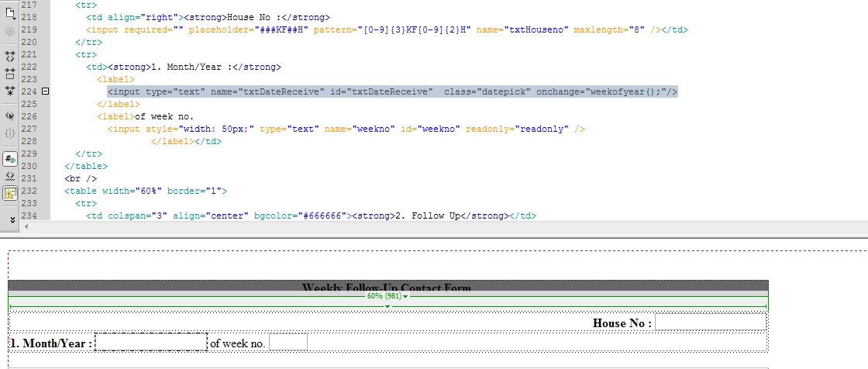The image size is (868, 369).
Task: Click the "of week no." text in Design view
Action: 237,343
